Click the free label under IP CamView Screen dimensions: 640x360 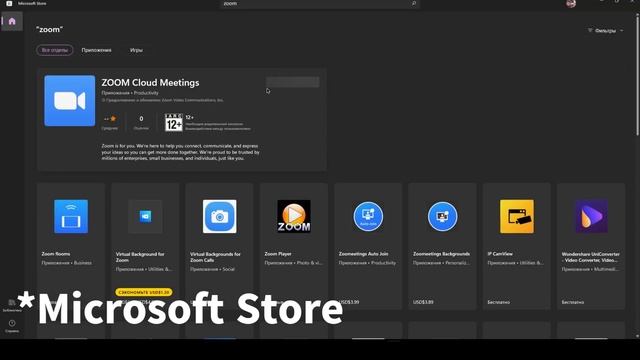pos(498,302)
